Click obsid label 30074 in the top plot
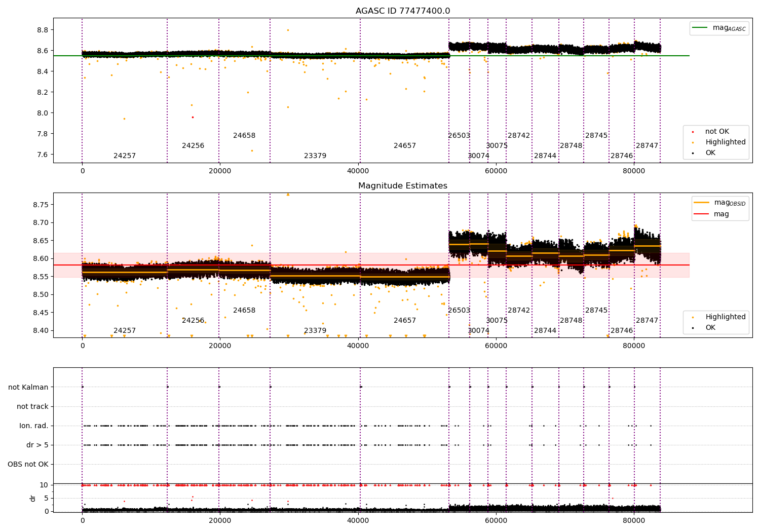The width and height of the screenshot is (760, 532). pyautogui.click(x=479, y=156)
